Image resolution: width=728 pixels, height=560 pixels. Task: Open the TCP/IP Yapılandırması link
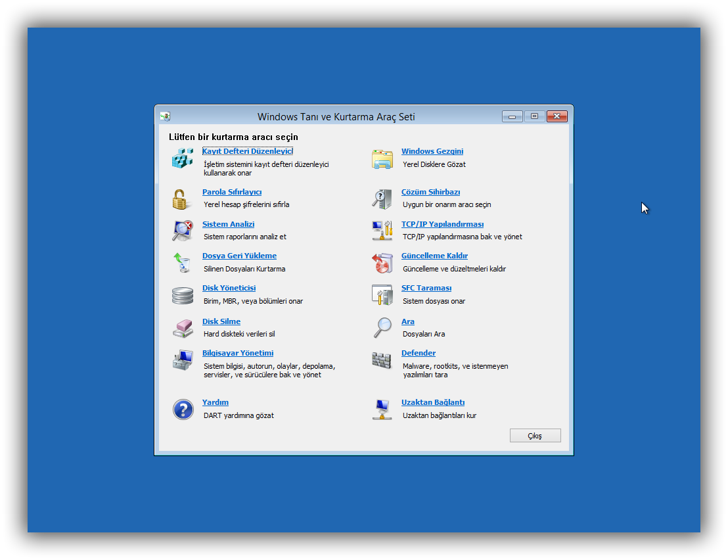(x=442, y=224)
